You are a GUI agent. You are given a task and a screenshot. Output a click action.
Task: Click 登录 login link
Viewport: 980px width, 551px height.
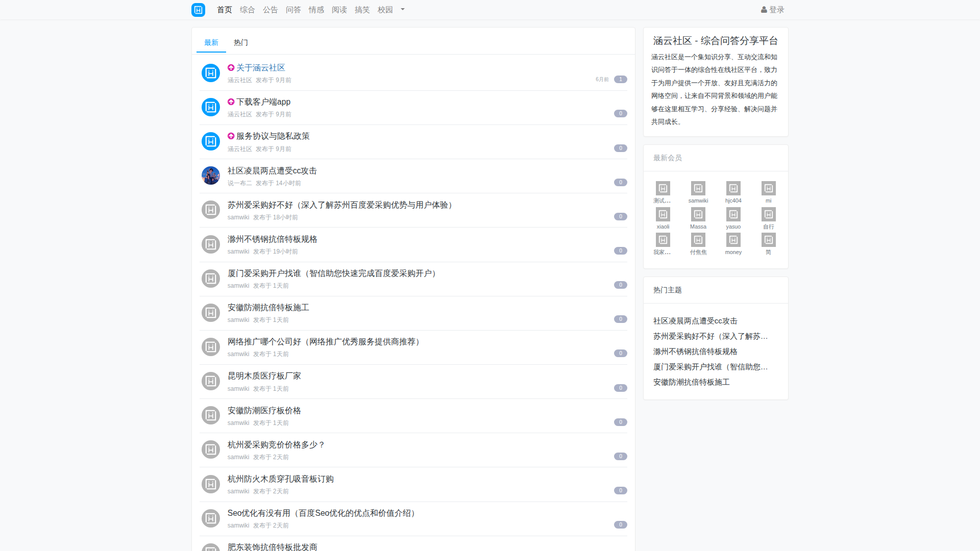[776, 10]
